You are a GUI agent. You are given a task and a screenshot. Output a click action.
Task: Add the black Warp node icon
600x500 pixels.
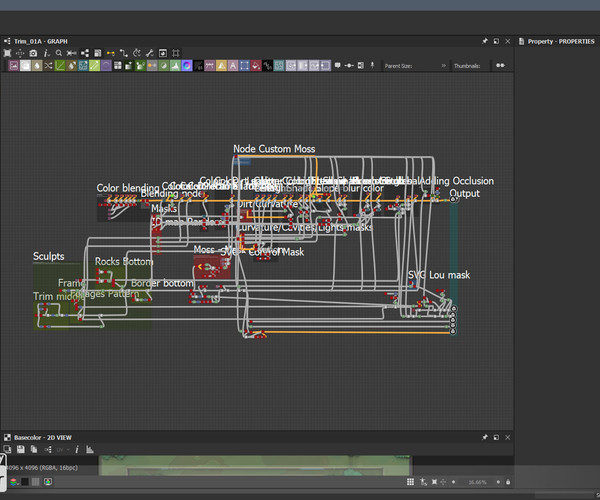click(267, 66)
